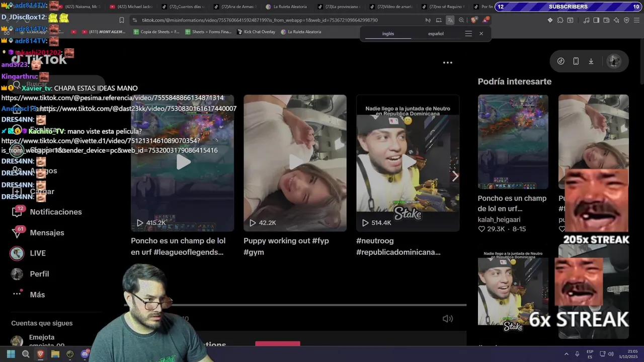Play the neutroog Stake video card

408,163
